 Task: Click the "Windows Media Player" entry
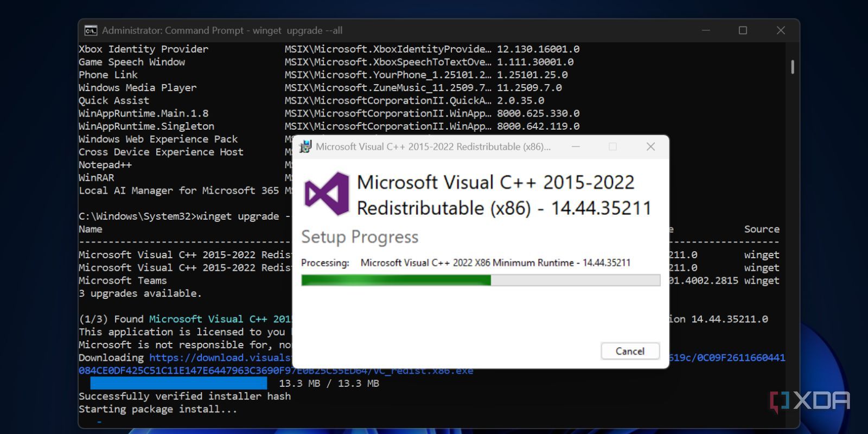[x=137, y=87]
